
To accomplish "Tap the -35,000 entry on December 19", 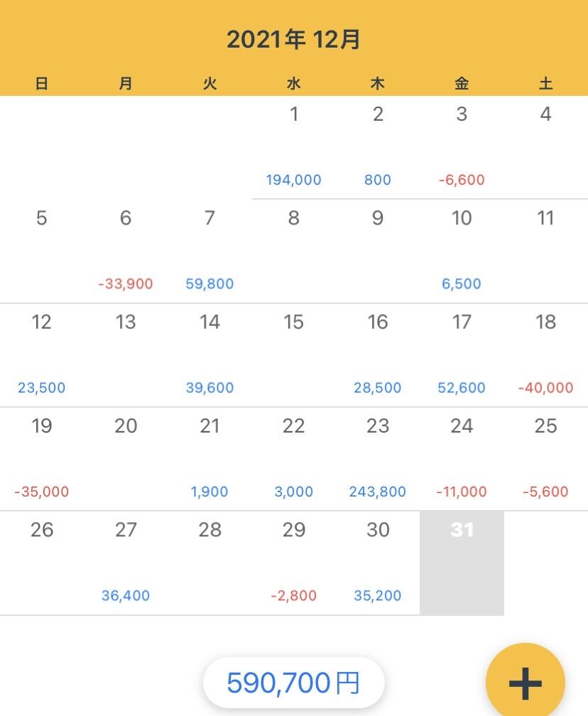I will (42, 492).
